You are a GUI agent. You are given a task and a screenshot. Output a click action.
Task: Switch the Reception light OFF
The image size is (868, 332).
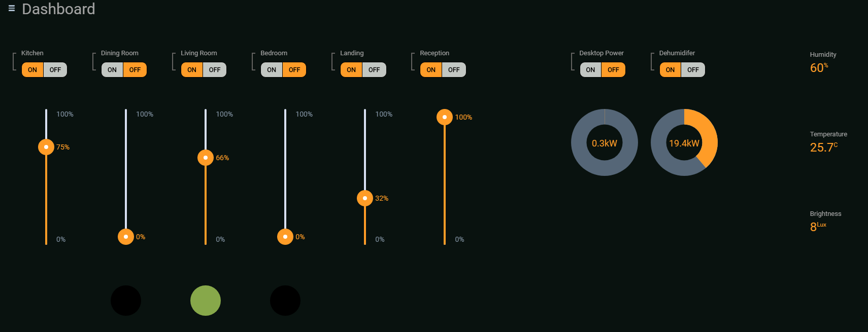(x=454, y=70)
